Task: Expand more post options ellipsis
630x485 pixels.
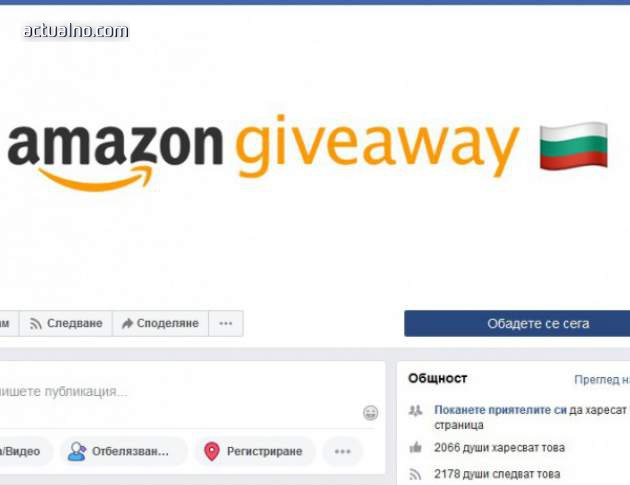Action: [x=343, y=451]
